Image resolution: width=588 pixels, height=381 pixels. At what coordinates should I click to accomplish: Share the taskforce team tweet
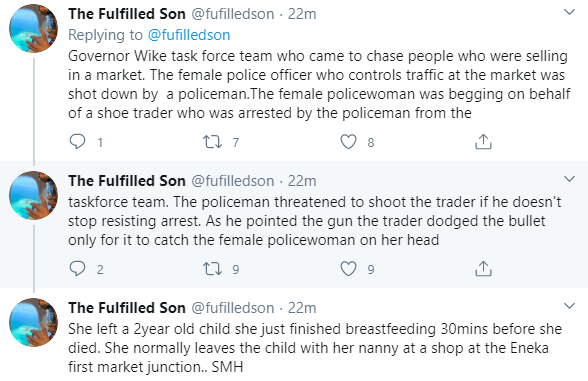click(483, 268)
